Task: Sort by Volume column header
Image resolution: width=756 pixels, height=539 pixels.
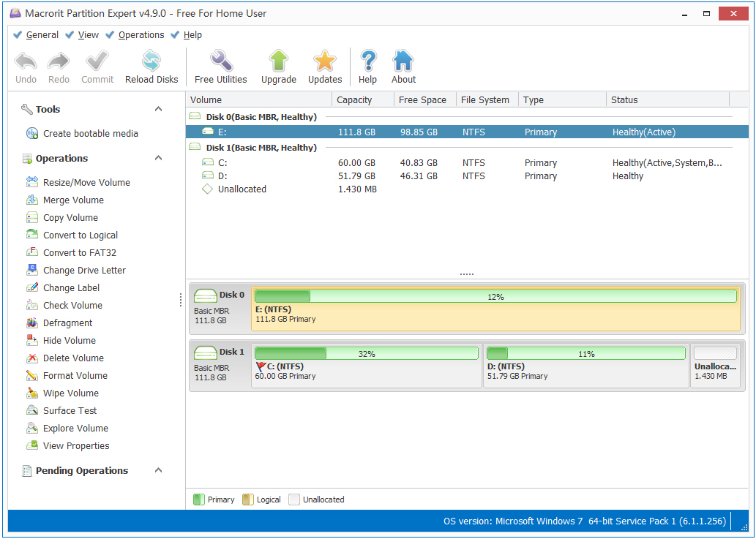Action: click(259, 99)
